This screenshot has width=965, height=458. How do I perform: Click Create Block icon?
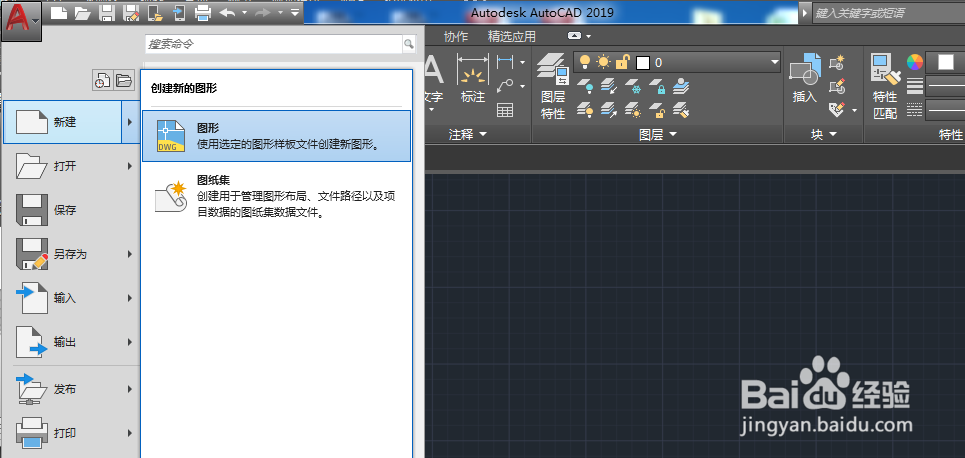click(x=838, y=62)
